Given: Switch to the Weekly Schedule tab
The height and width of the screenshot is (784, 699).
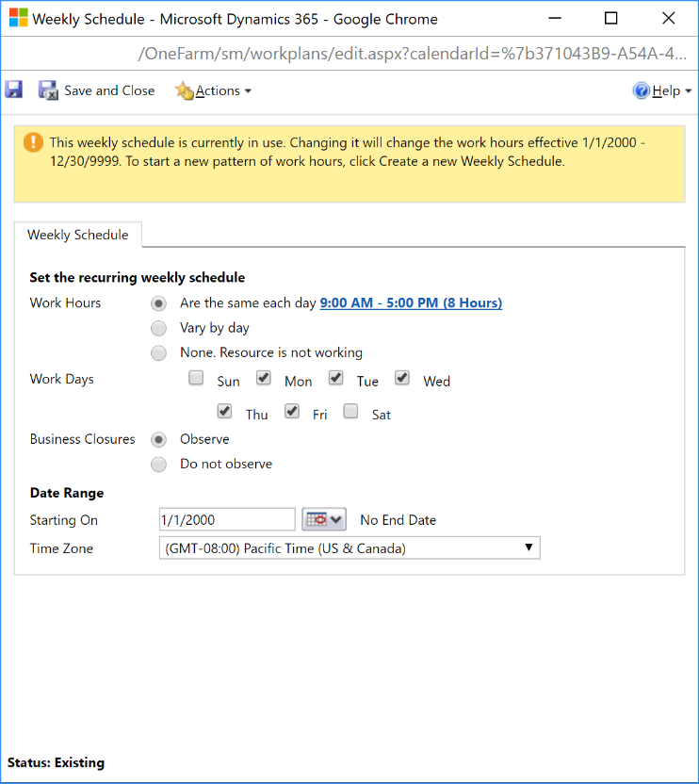Looking at the screenshot, I should 78,235.
